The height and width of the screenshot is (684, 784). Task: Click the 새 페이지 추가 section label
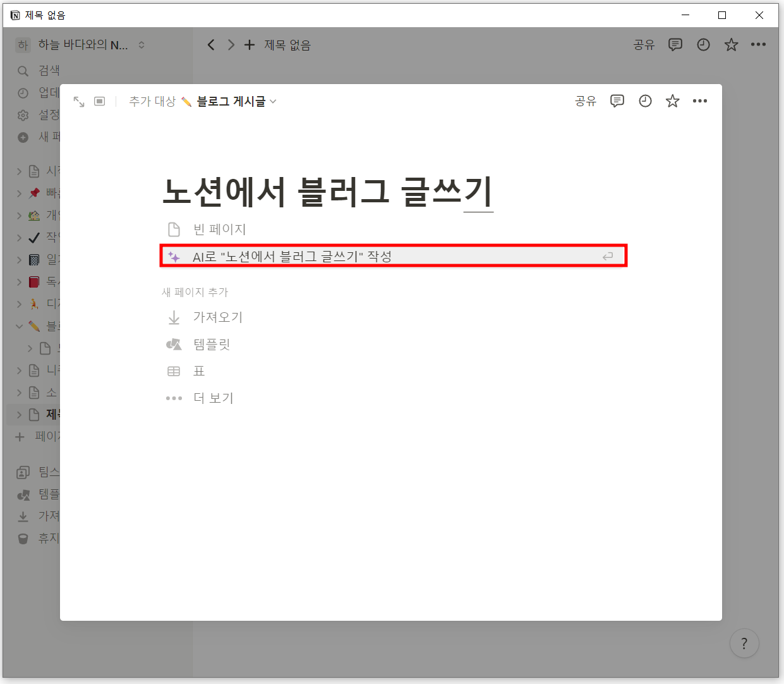coord(195,292)
